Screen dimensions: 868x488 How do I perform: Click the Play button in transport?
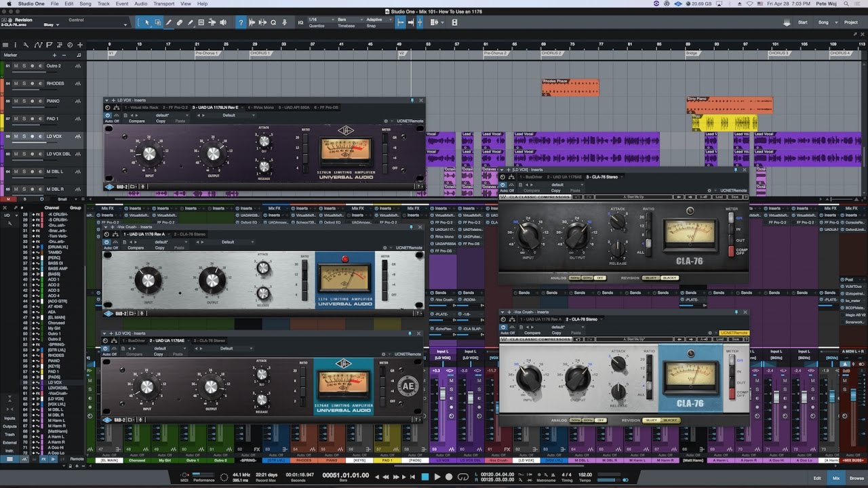[437, 477]
